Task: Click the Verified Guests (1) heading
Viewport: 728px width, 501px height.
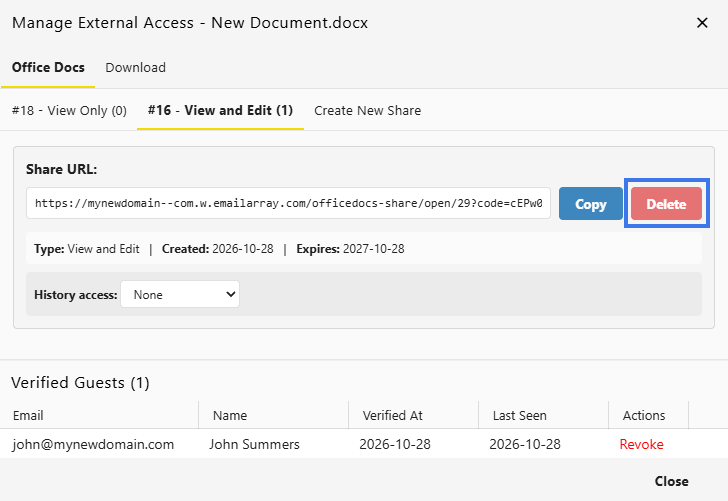Action: pos(80,383)
